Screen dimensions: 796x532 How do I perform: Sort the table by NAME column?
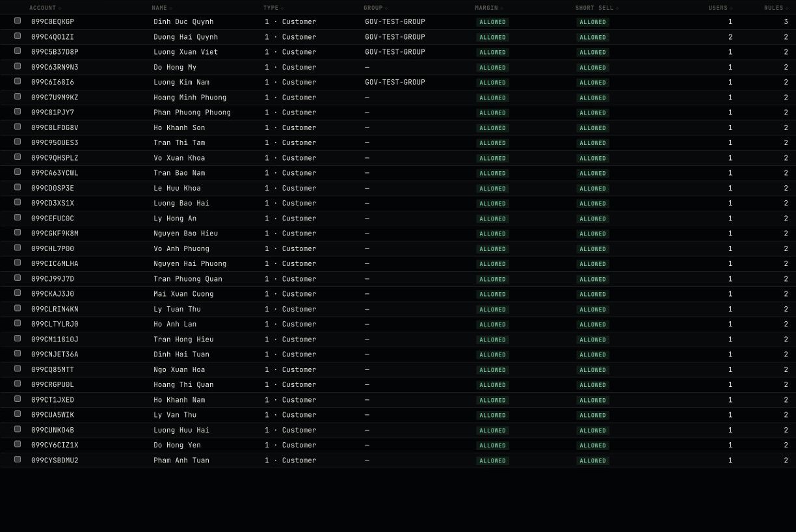point(162,8)
